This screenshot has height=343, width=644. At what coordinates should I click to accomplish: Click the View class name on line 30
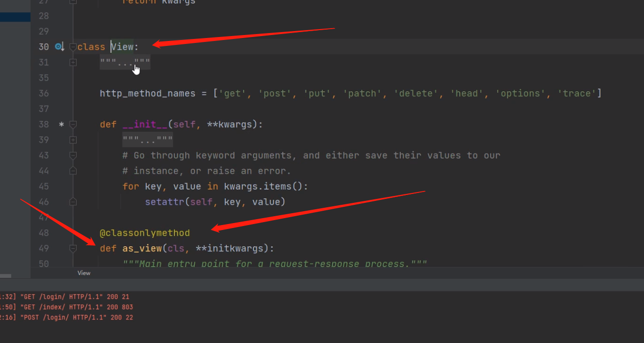123,47
